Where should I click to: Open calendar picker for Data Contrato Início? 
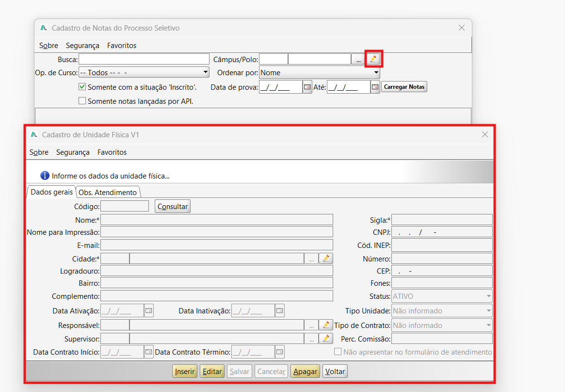(149, 352)
